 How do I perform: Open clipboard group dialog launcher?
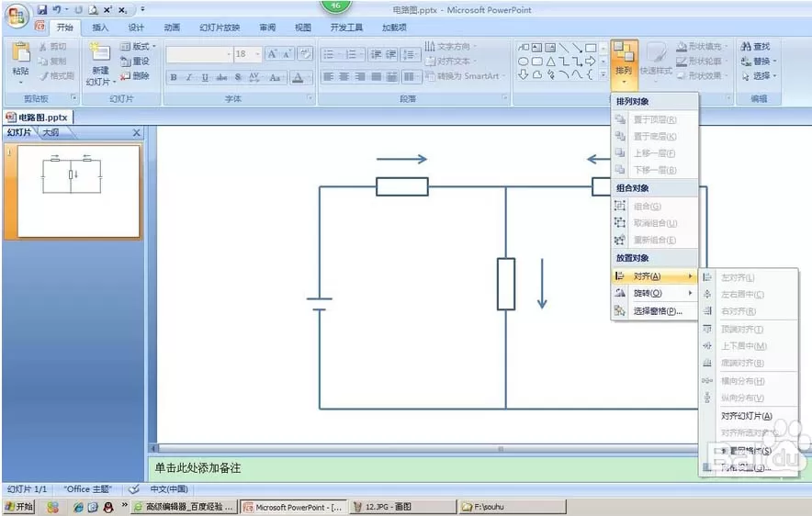pyautogui.click(x=74, y=97)
